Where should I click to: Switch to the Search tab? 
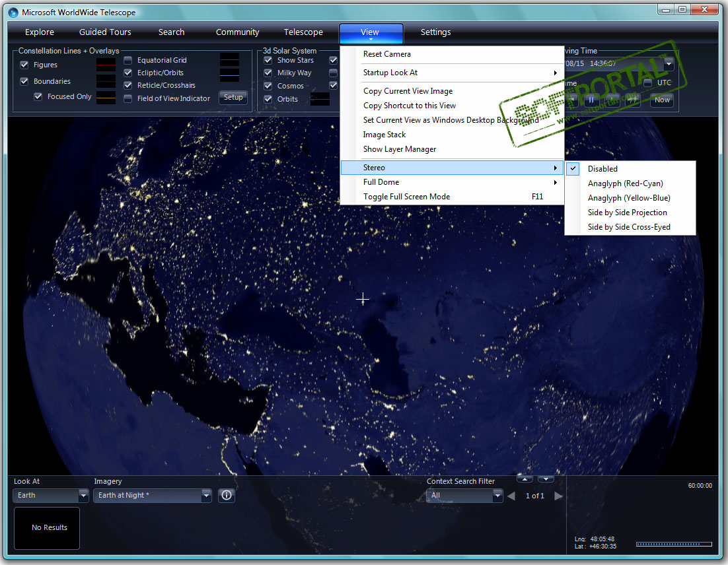[171, 32]
